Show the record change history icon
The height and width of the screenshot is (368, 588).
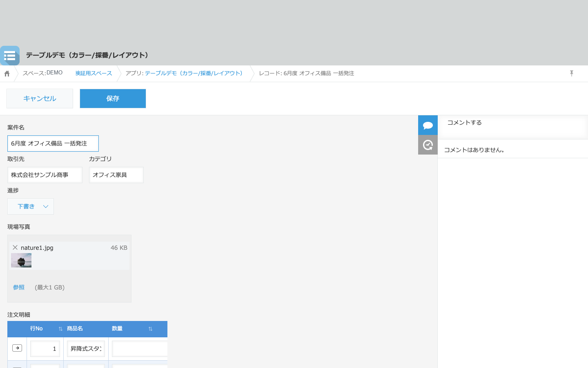(428, 145)
